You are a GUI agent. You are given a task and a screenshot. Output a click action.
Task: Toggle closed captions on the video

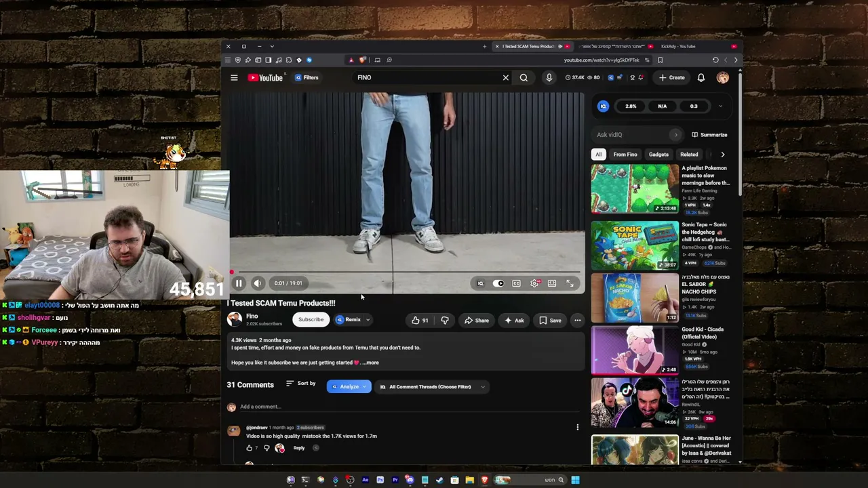[516, 283]
